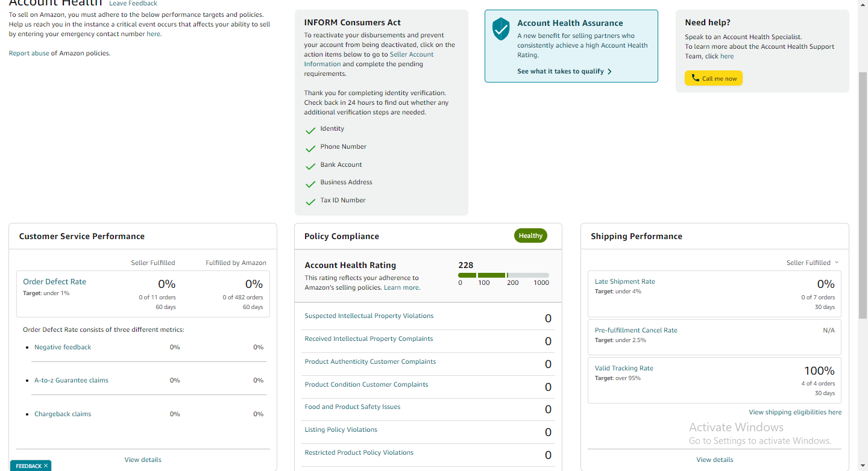Click the N/A Pre-fulfillment Cancel Rate value

[x=829, y=331]
